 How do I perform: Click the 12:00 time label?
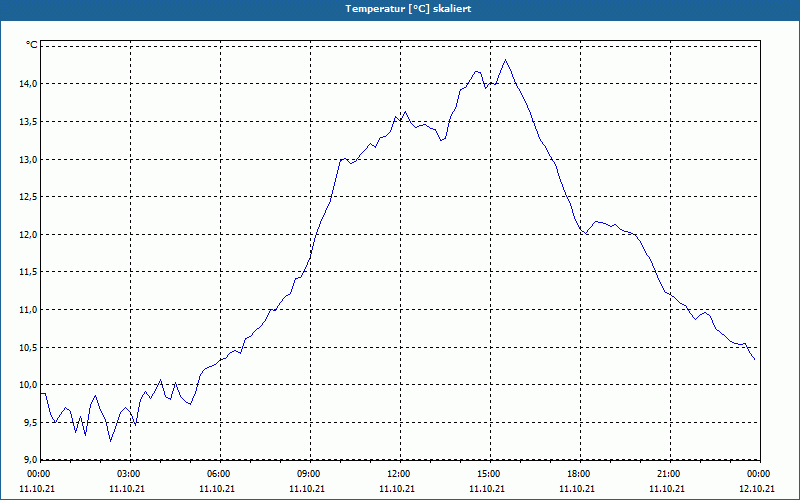(x=398, y=474)
